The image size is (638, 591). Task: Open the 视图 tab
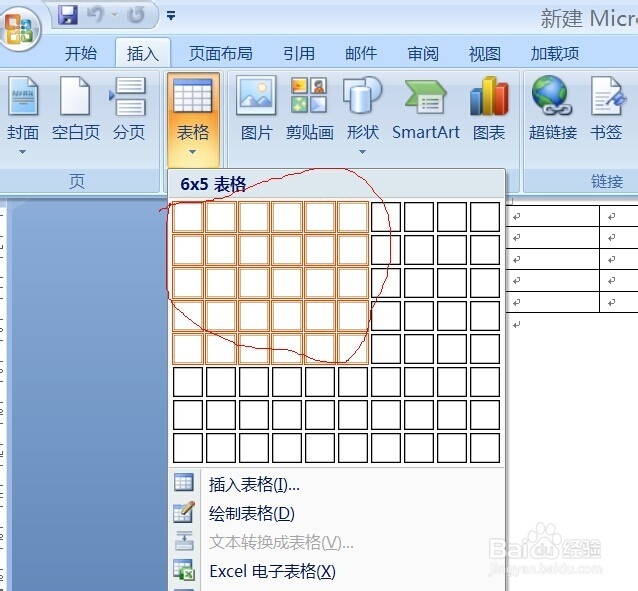(x=485, y=53)
